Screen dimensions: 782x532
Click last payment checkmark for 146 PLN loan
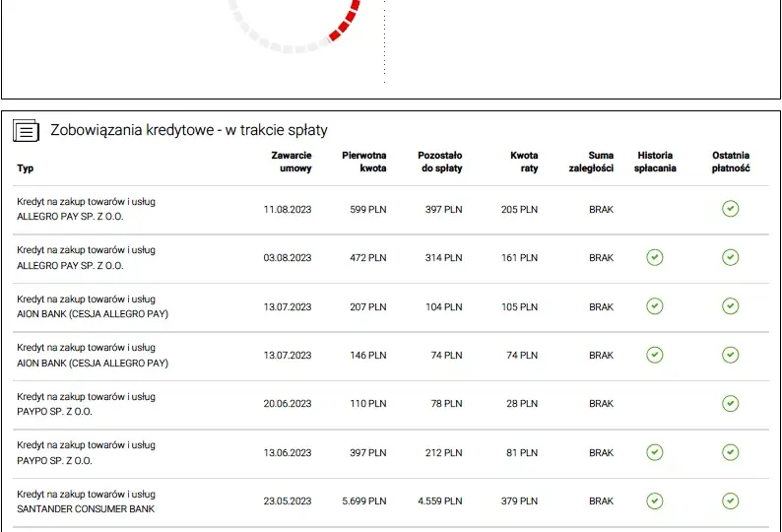click(x=730, y=355)
